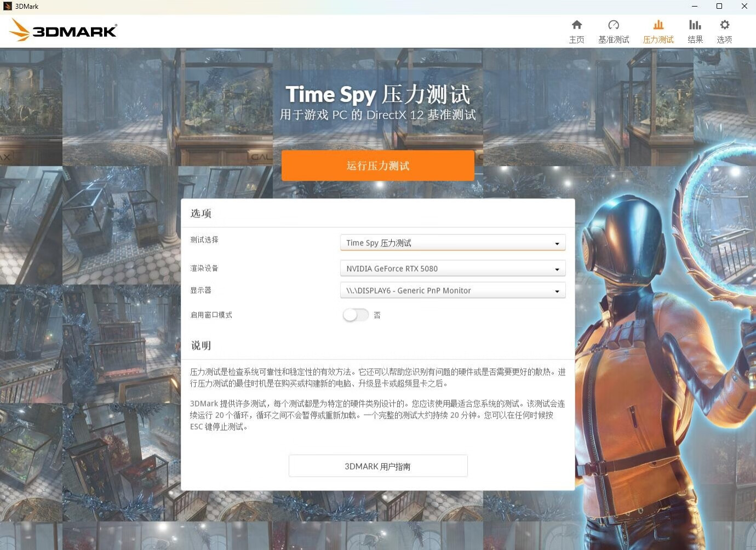Image resolution: width=756 pixels, height=550 pixels.
Task: Click the description paragraph starting 压力测试是检查系统
Action: [x=378, y=377]
